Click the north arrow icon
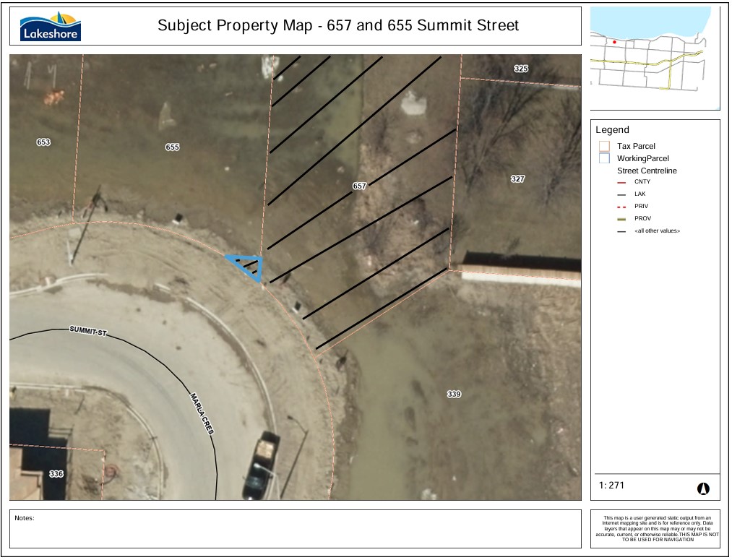732x560 pixels. (702, 488)
